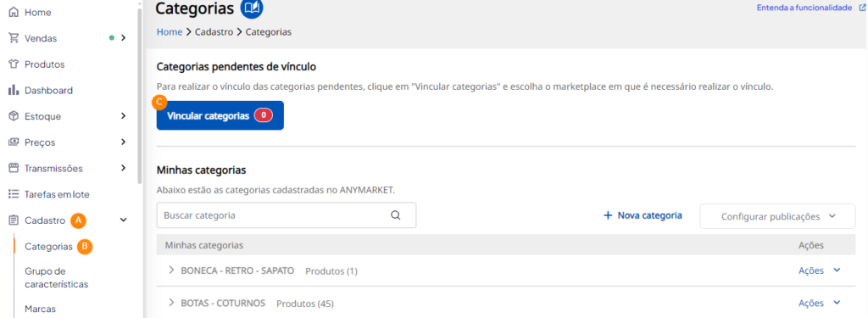The width and height of the screenshot is (868, 318).
Task: Expand the BONECA - RETRO - SAPATO category
Action: (171, 270)
